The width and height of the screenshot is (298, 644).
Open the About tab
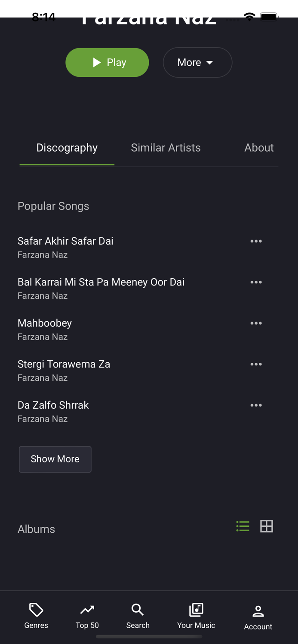pos(259,147)
